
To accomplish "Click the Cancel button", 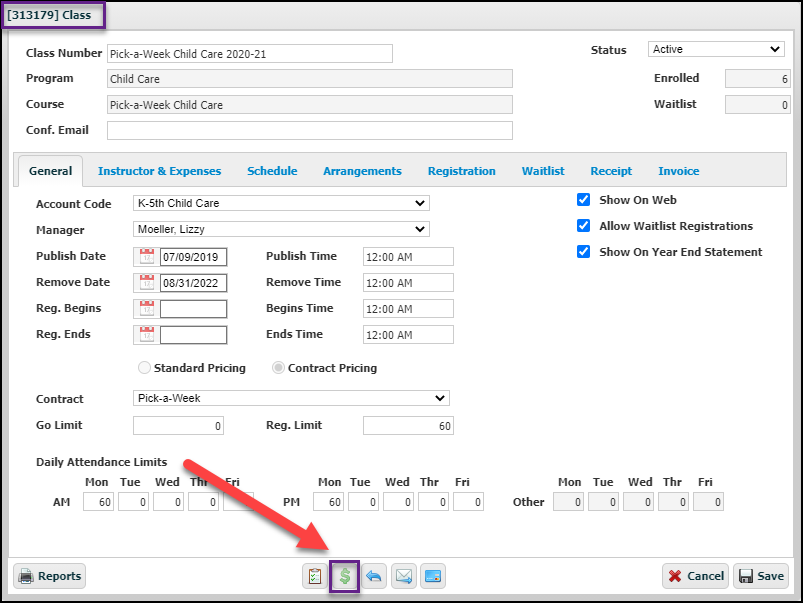I will [695, 576].
